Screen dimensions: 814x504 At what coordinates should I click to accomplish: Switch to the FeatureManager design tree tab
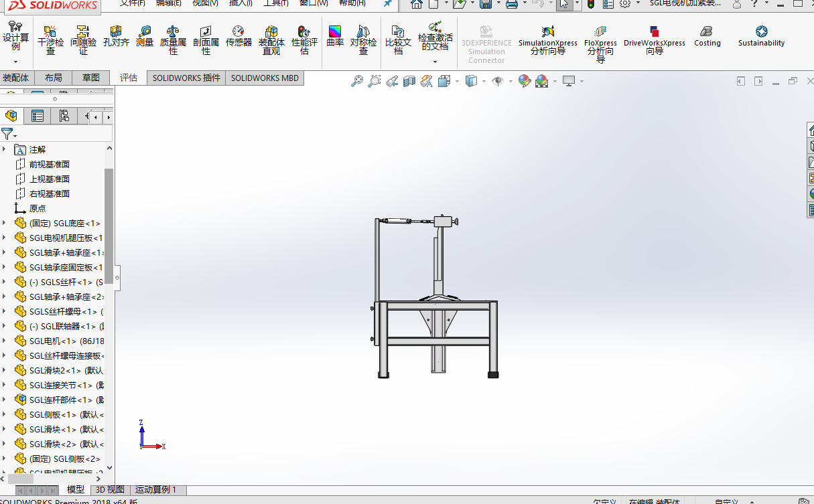[11, 116]
